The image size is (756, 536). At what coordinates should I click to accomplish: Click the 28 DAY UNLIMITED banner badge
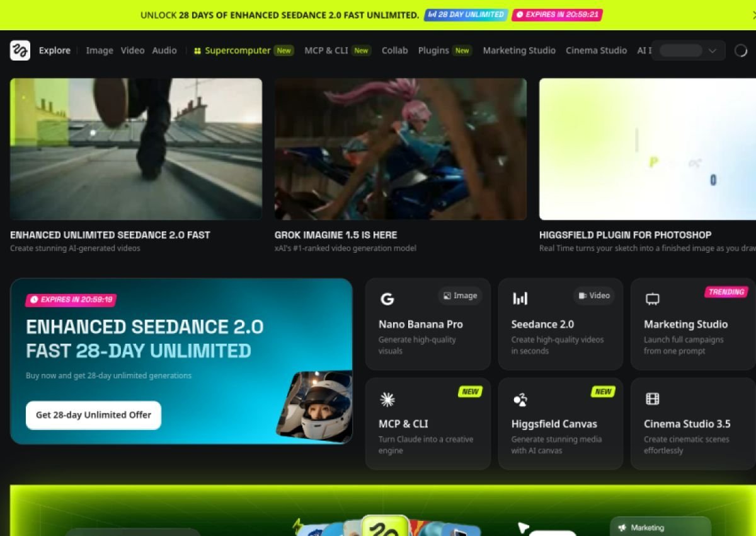466,15
